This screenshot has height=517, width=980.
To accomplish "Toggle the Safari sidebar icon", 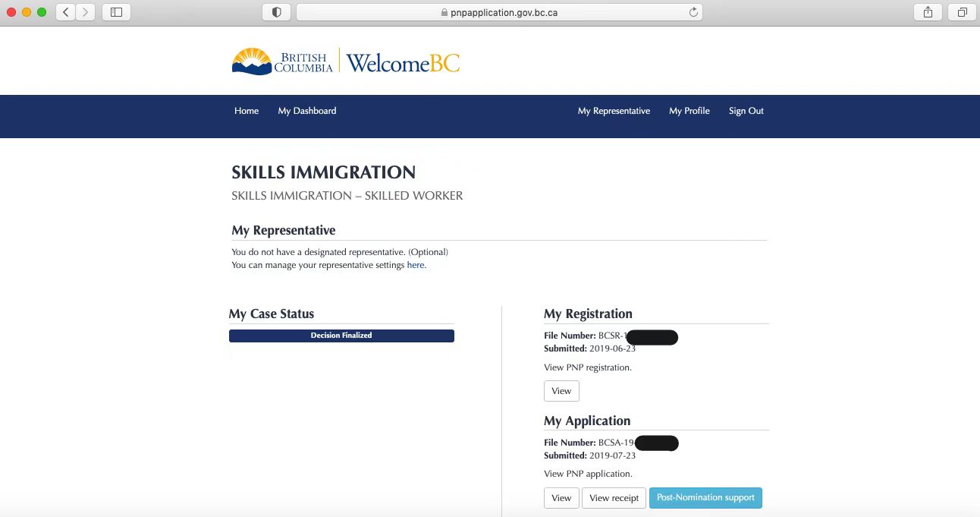I will pos(116,12).
